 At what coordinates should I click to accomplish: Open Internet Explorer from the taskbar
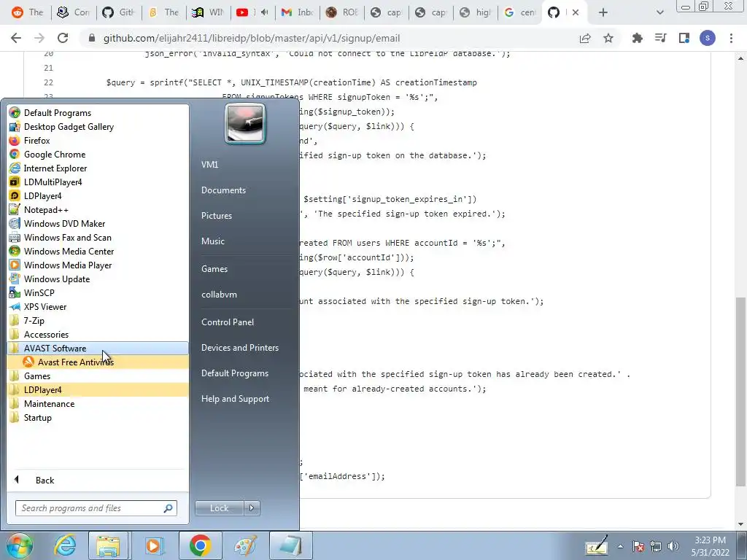(65, 545)
